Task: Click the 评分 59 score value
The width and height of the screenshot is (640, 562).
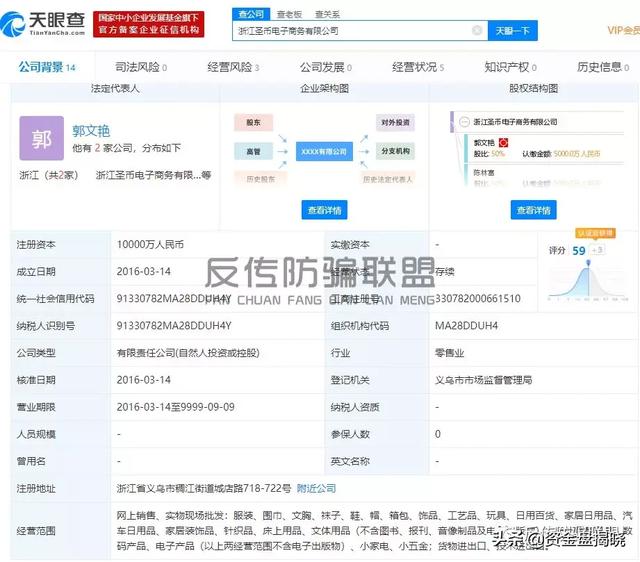Action: (x=579, y=251)
